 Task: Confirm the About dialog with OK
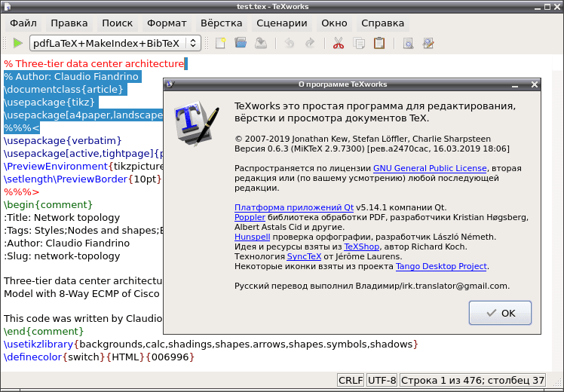[x=500, y=313]
